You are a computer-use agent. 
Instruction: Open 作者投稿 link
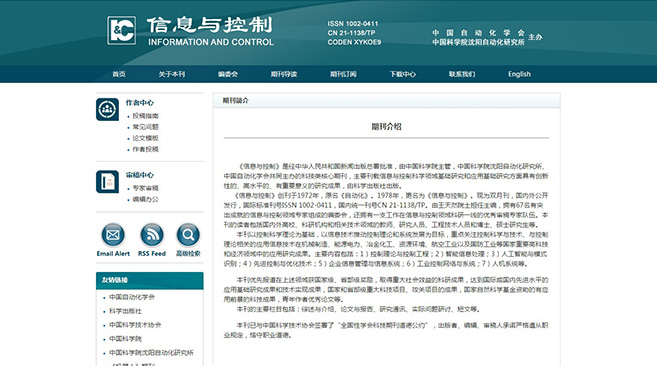tap(145, 149)
